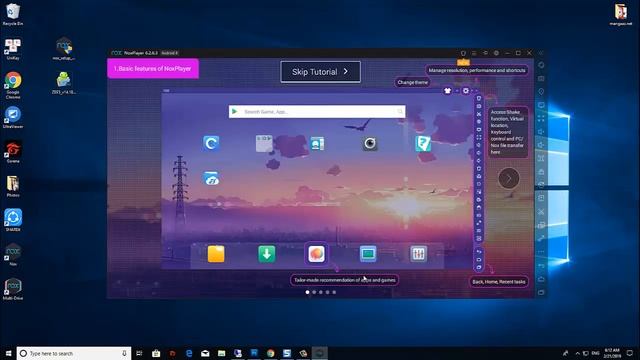
Task: Go to the second tutorial page dot
Action: 314,292
